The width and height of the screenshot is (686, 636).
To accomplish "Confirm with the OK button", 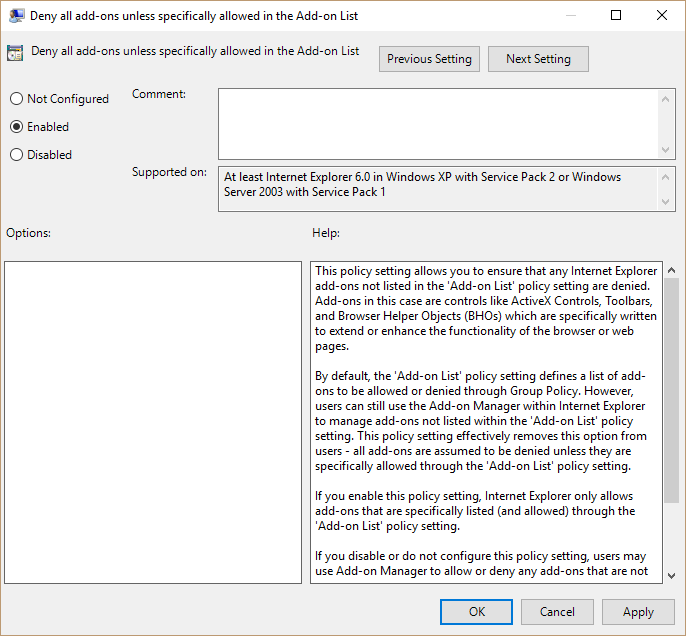I will tap(476, 612).
